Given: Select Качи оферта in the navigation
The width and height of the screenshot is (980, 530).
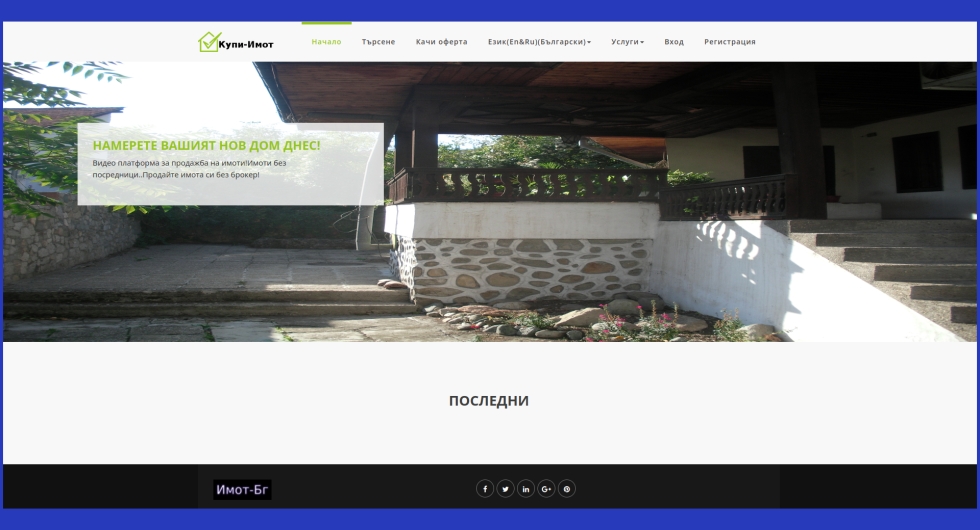Looking at the screenshot, I should (441, 42).
